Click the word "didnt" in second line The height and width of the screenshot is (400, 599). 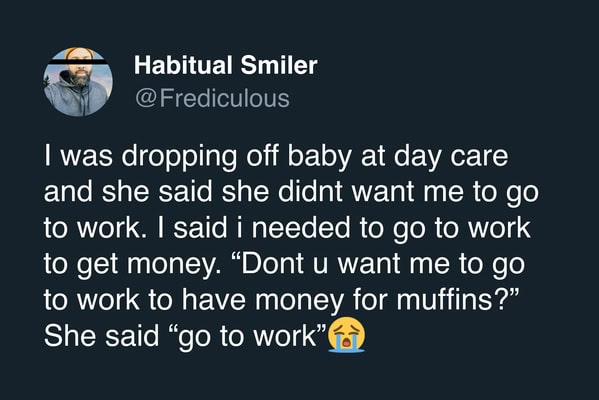pyautogui.click(x=310, y=192)
